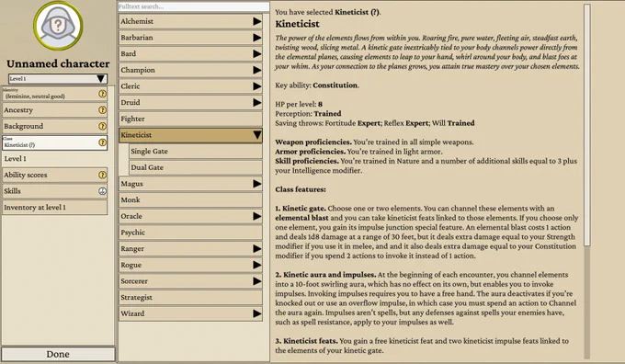Choose the Single Gate subclass
The width and height of the screenshot is (625, 364).
click(196, 151)
